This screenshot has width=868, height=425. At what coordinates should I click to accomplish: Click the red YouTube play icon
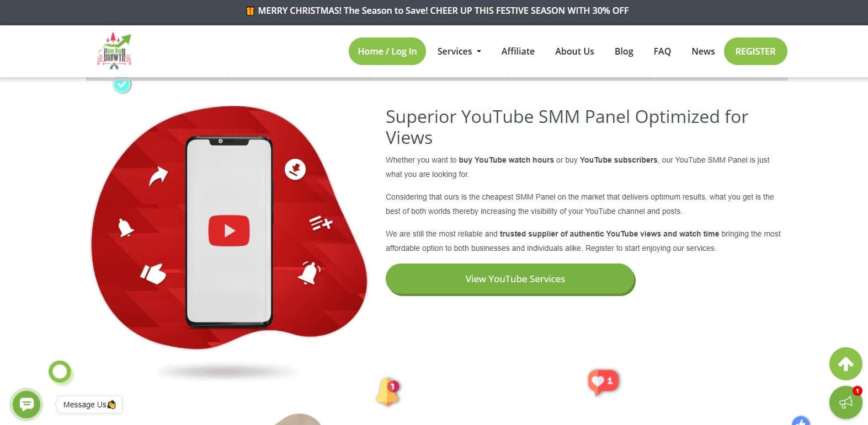229,230
